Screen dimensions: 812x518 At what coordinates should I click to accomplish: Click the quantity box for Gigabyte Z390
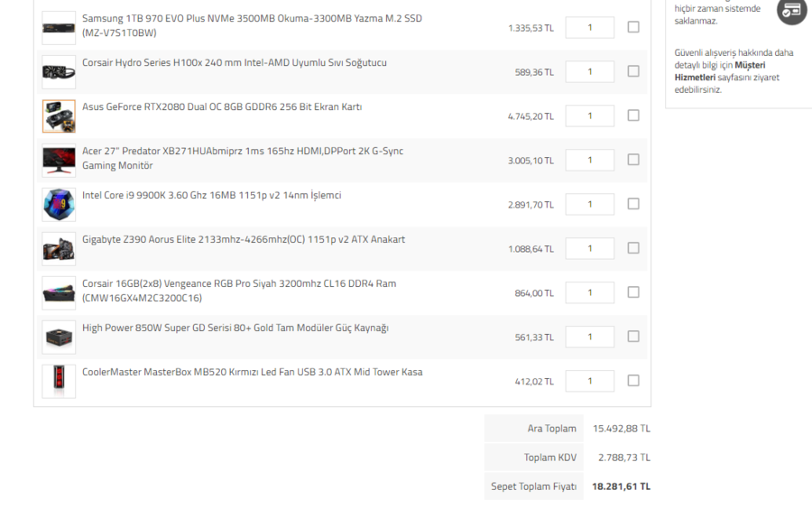coord(589,248)
